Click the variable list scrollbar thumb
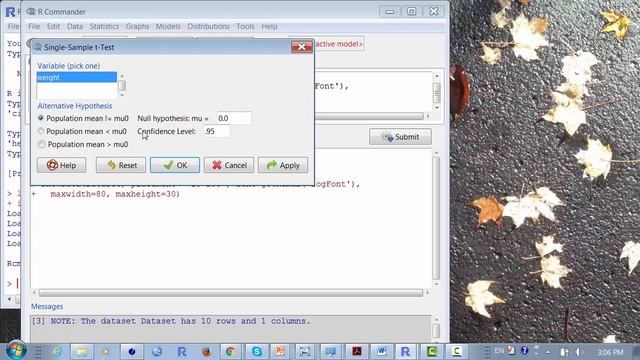The image size is (640, 360). pos(122,85)
